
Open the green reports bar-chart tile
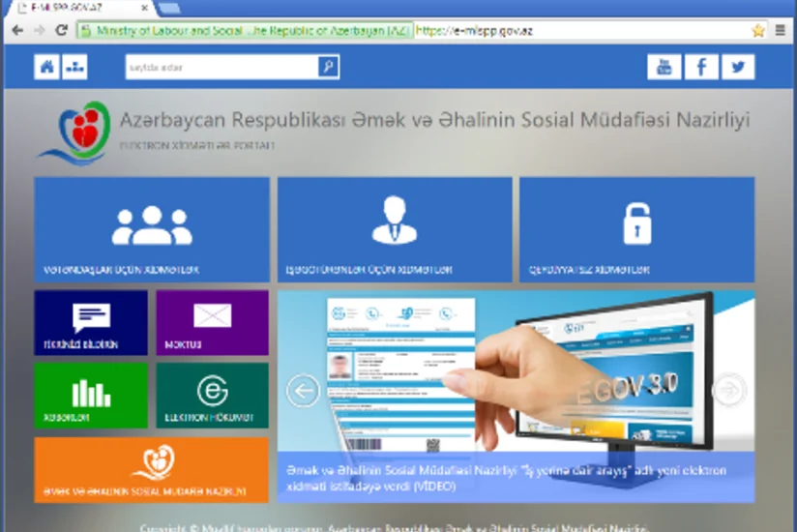coord(91,396)
